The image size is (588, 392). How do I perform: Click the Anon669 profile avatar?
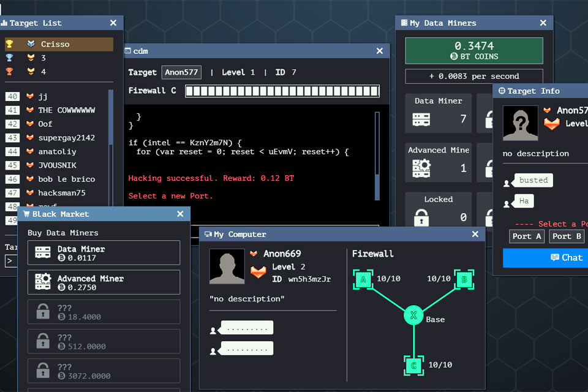[x=227, y=266]
